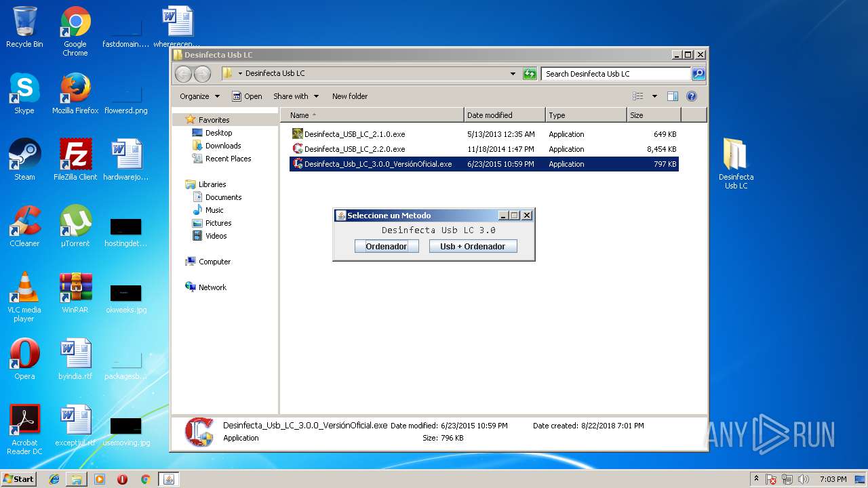Viewport: 868px width, 488px height.
Task: Select Desinfecta_USB_LC_2.1.0.exe file
Action: [484, 134]
